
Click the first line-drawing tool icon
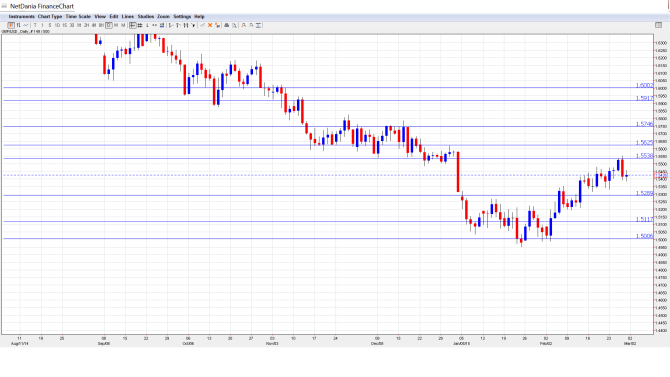(171, 25)
